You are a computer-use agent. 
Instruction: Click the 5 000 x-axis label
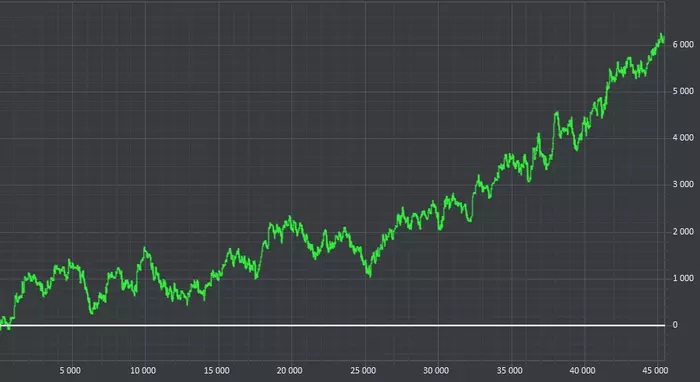pyautogui.click(x=70, y=370)
